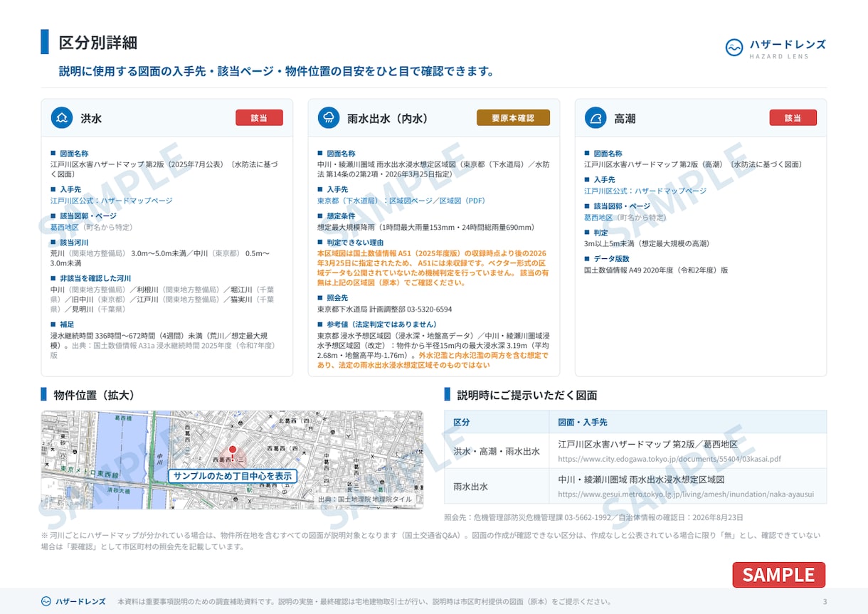Click the red property pin on map

[x=232, y=451]
